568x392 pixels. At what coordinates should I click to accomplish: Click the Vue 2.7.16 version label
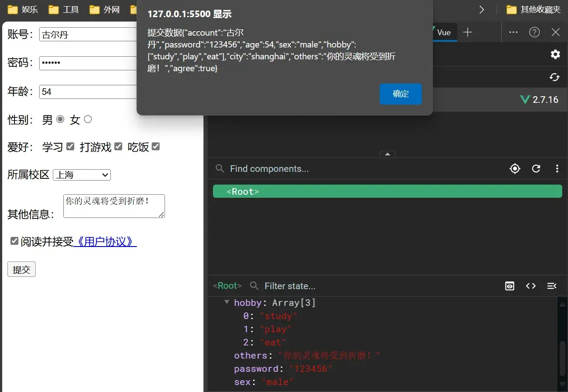point(539,100)
